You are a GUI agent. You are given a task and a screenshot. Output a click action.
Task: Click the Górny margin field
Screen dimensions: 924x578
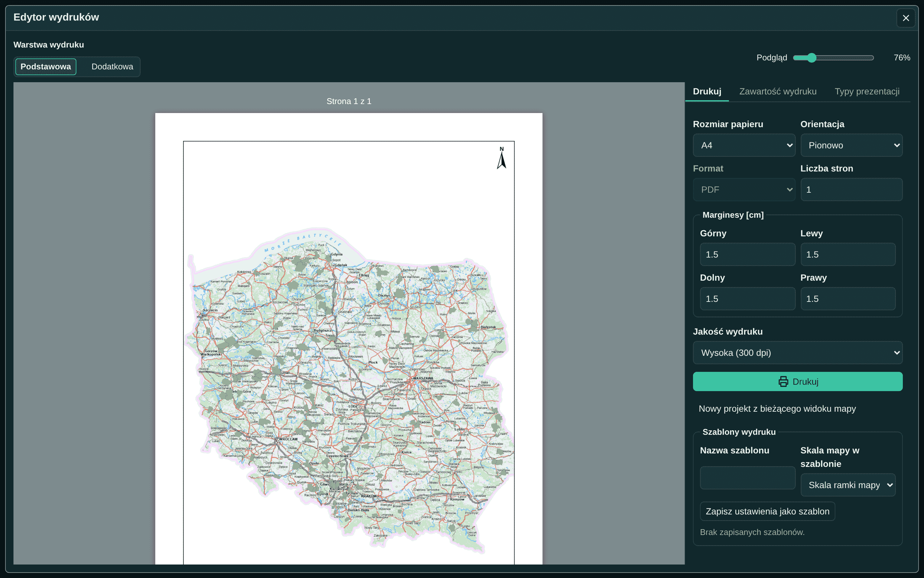click(747, 255)
